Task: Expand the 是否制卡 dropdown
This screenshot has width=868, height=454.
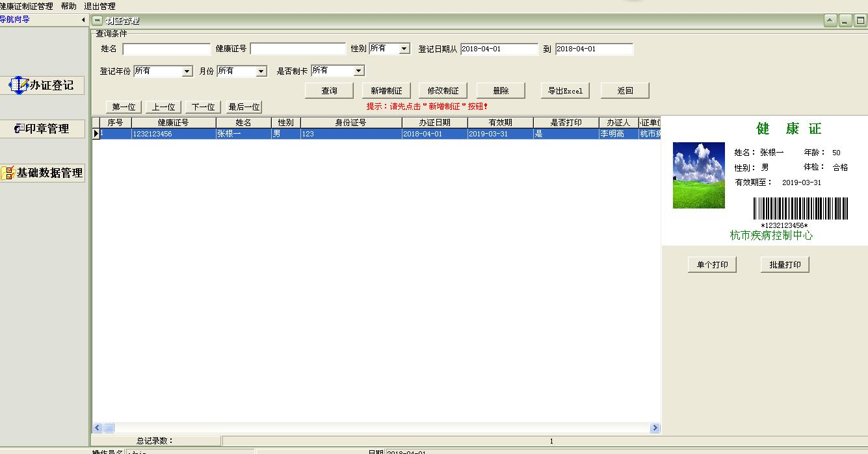Action: (358, 70)
